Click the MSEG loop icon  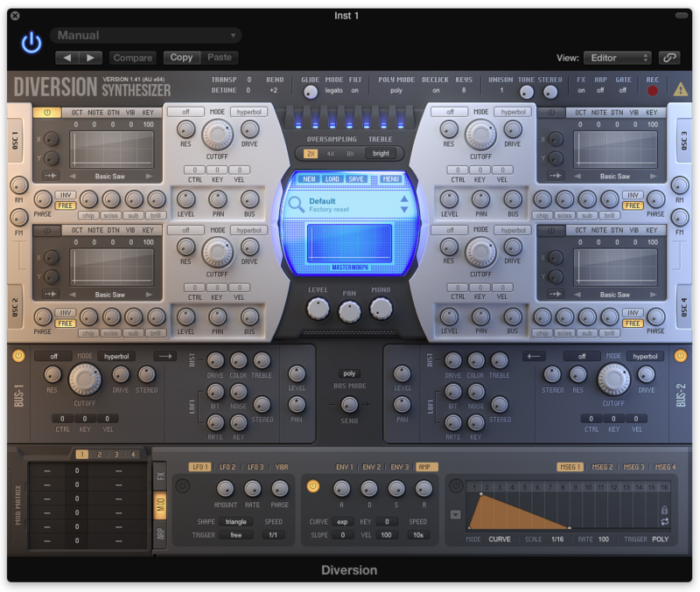[664, 521]
